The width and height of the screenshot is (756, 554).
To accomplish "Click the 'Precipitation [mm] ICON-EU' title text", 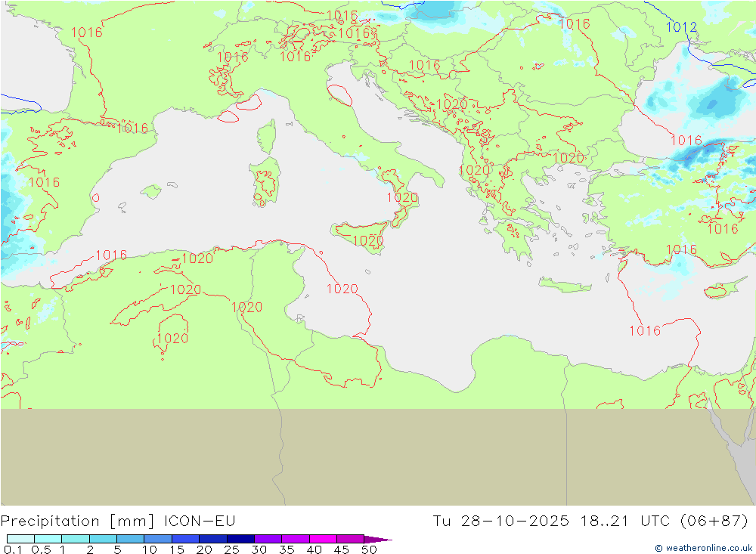I will coord(118,522).
